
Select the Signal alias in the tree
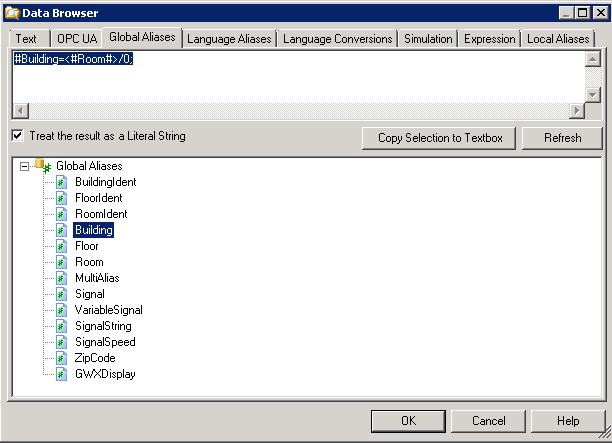point(89,294)
